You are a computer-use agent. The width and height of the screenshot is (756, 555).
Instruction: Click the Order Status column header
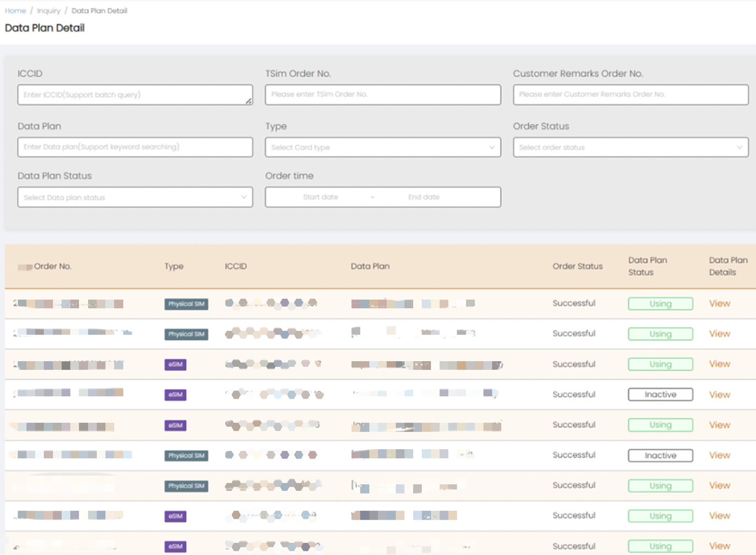577,266
